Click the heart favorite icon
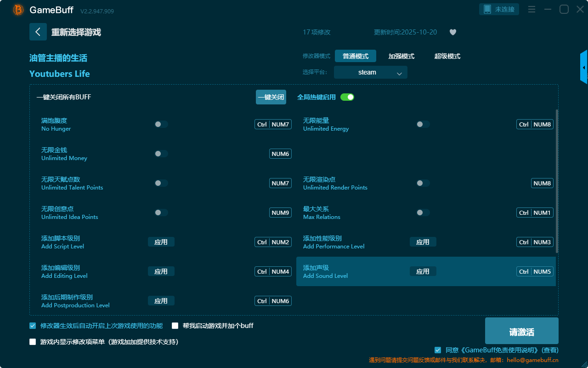588x368 pixels. (452, 32)
